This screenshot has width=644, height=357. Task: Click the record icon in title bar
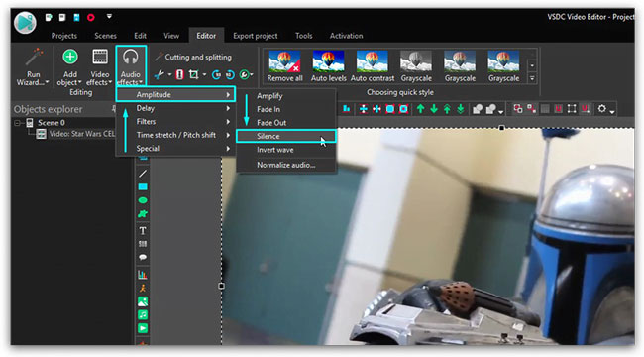[91, 17]
